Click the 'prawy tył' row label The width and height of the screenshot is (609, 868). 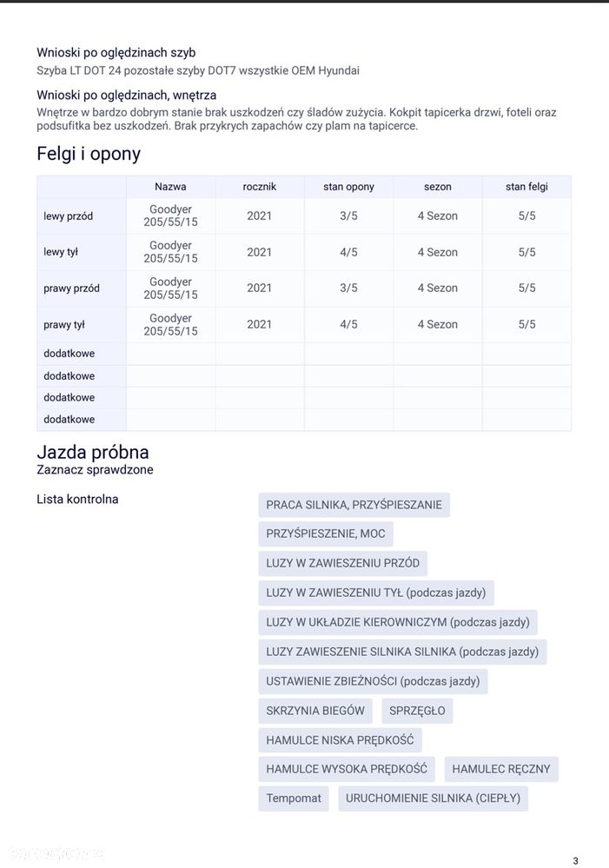click(x=64, y=325)
